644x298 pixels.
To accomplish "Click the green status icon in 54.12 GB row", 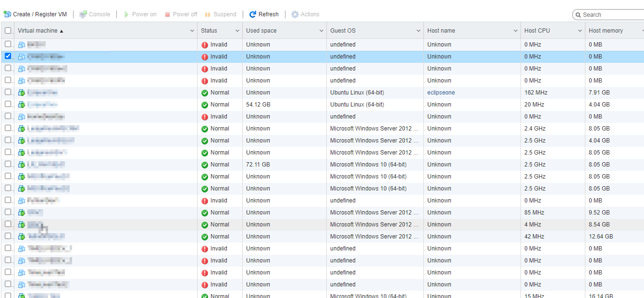I will (205, 105).
